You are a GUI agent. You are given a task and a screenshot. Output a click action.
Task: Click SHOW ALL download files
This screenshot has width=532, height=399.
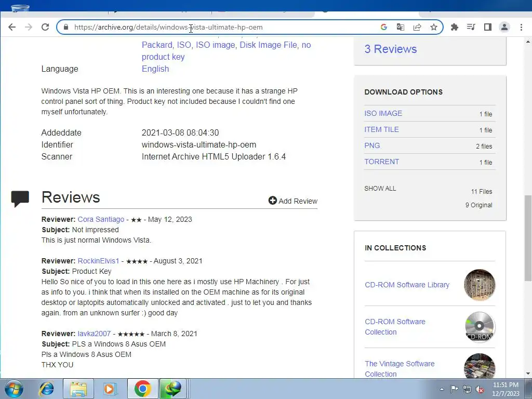(x=380, y=188)
